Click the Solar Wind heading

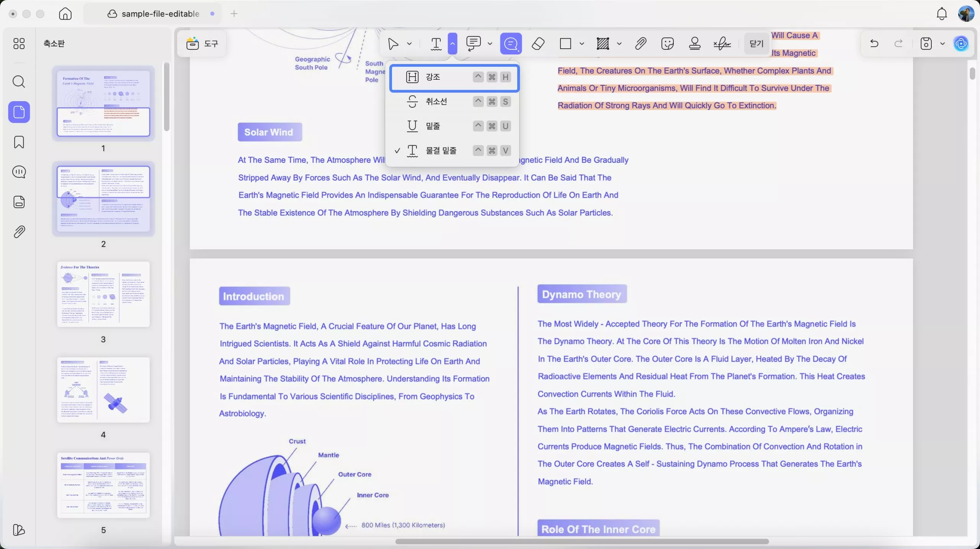(269, 132)
